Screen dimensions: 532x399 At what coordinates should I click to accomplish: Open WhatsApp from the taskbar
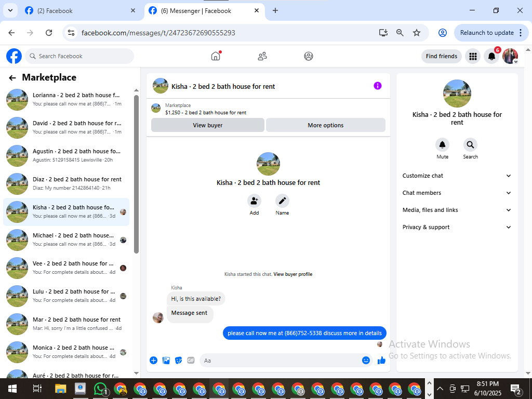pyautogui.click(x=100, y=389)
